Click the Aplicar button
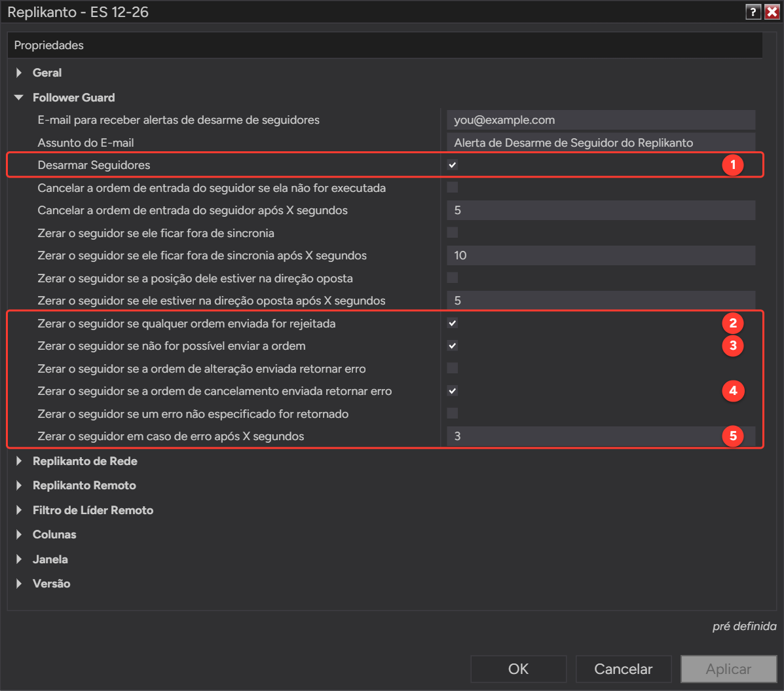Viewport: 784px width, 691px height. pyautogui.click(x=728, y=669)
